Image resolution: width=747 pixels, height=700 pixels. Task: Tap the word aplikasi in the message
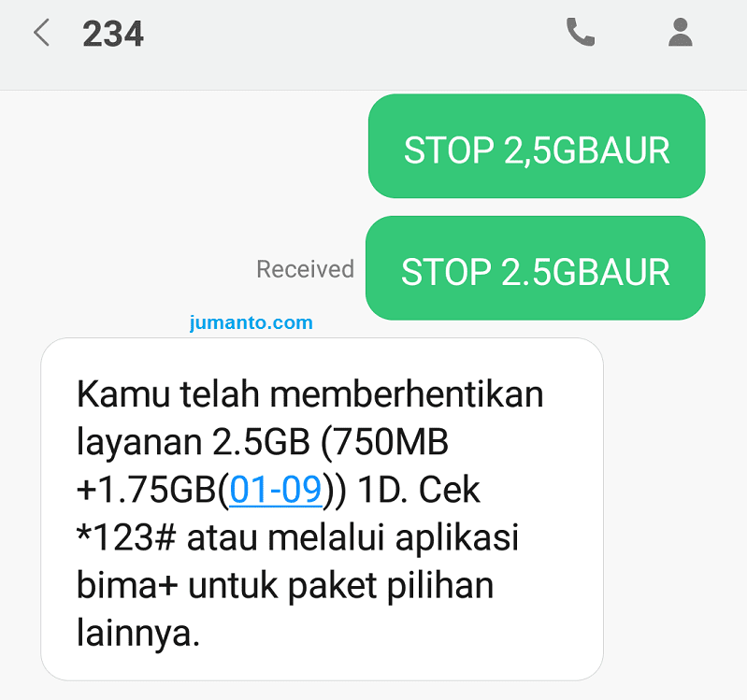pyautogui.click(x=457, y=538)
